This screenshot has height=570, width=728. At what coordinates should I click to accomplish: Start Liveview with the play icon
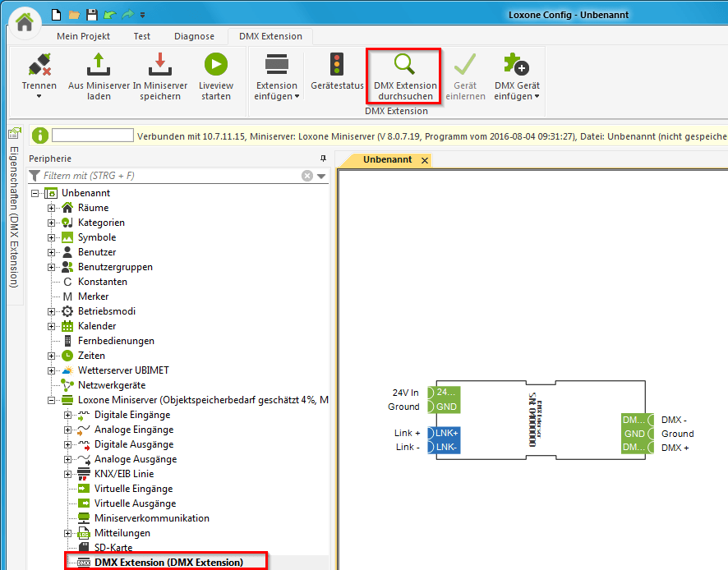point(216,65)
